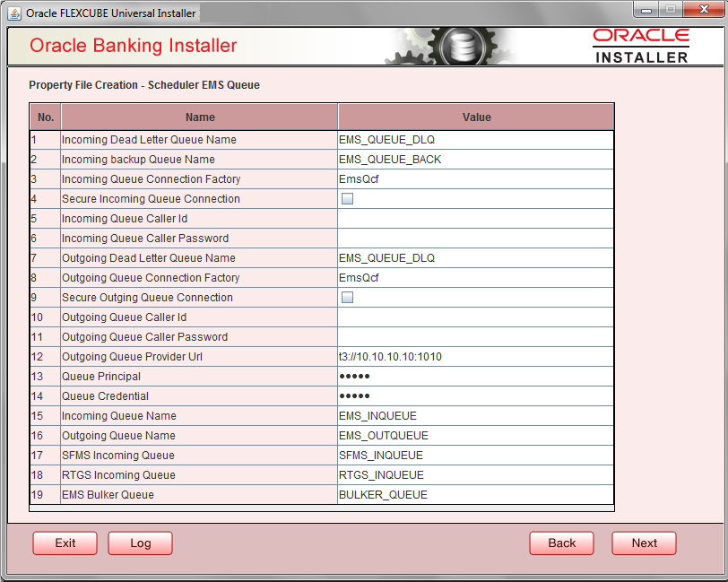Enable Secure Outging Queue Connection
728x582 pixels.
(x=345, y=297)
